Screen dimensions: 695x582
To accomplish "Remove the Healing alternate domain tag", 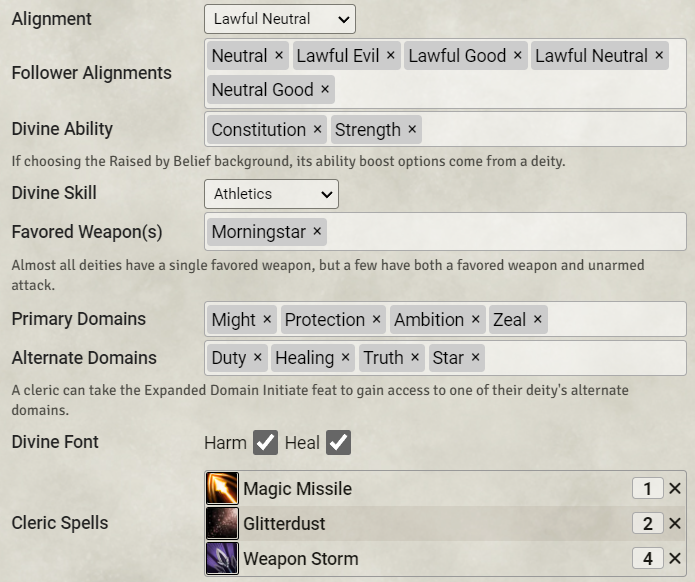I will tap(345, 358).
